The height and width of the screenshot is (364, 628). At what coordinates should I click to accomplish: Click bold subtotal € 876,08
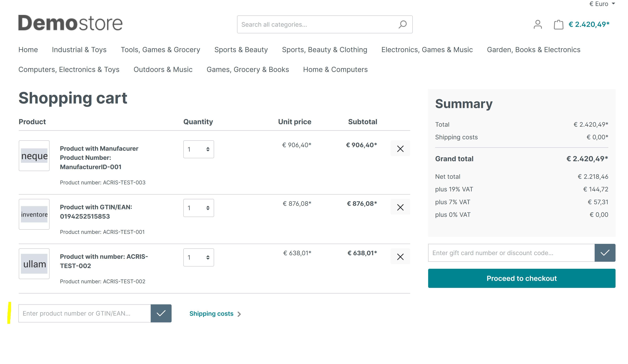(362, 204)
